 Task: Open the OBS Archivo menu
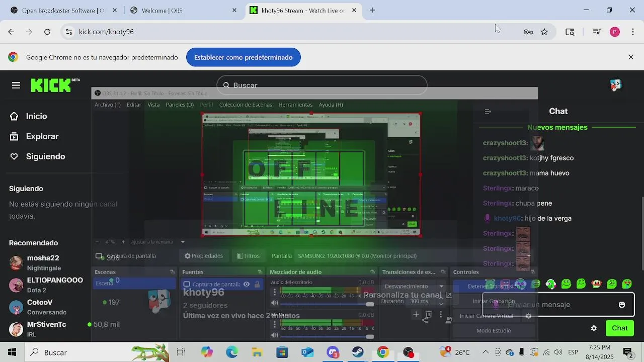[108, 105]
